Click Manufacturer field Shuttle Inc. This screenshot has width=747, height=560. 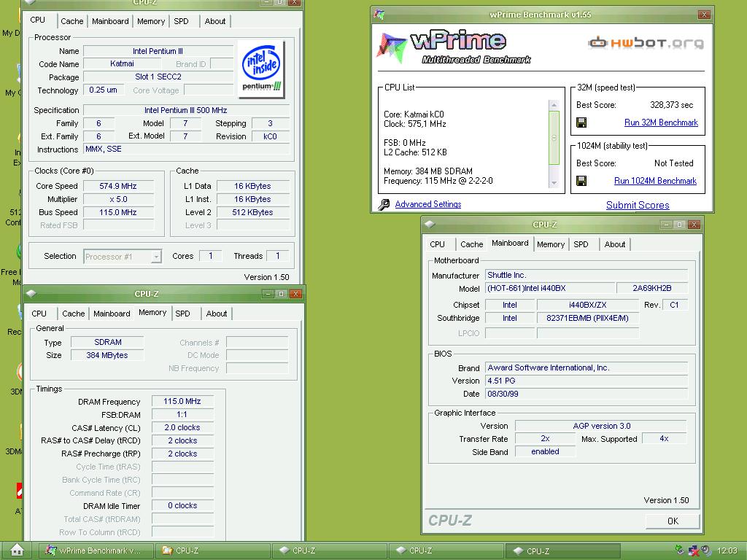587,275
